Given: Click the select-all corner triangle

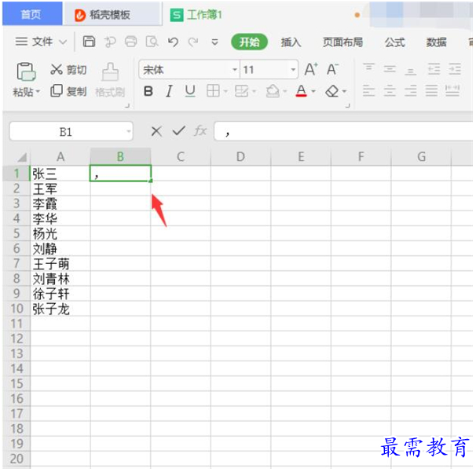Looking at the screenshot, I should [21, 157].
